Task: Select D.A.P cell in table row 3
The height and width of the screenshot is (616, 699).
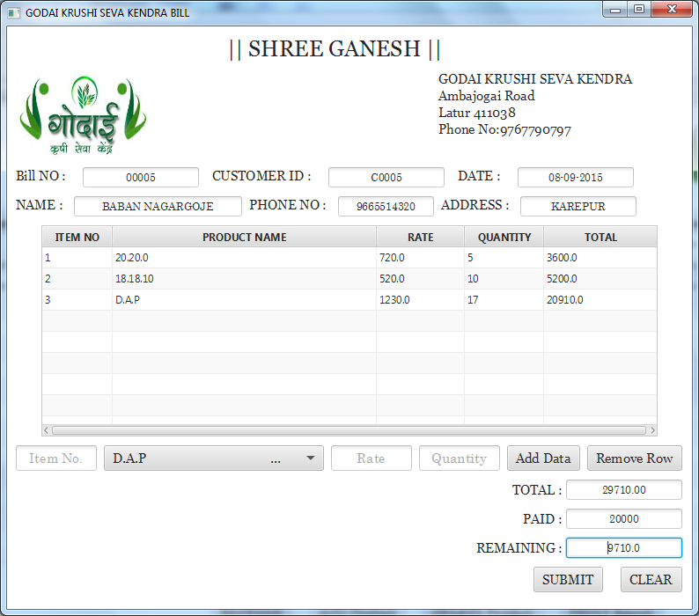Action: [244, 299]
